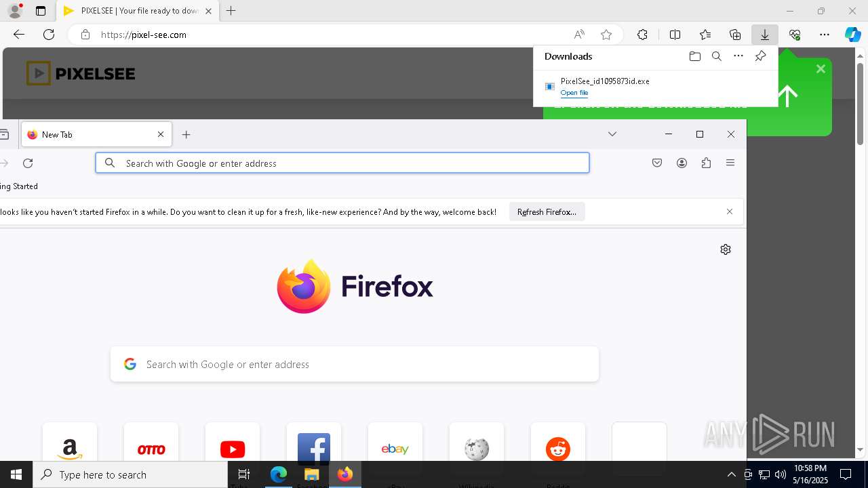Open YouTube shortcut tile
Viewport: 868px width, 488px height.
pyautogui.click(x=233, y=448)
